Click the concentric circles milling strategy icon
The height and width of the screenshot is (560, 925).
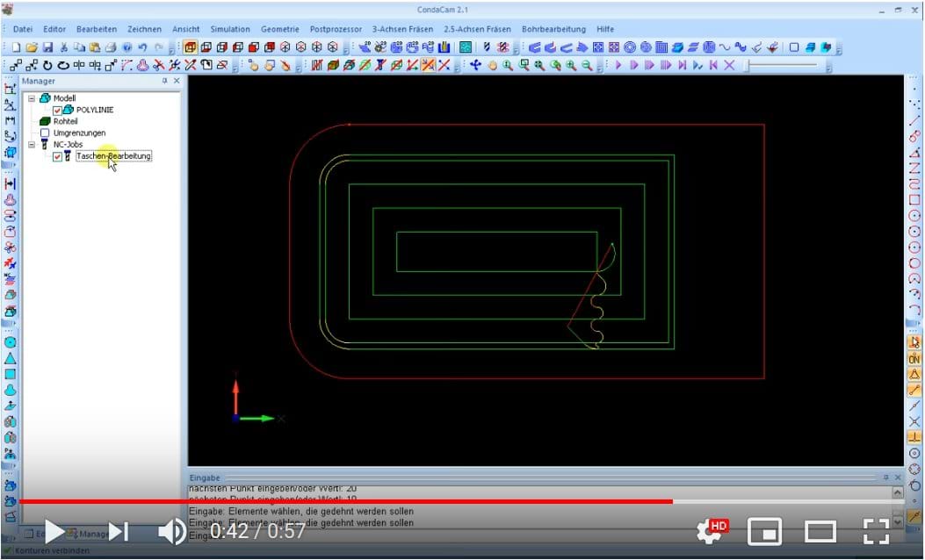(x=630, y=47)
